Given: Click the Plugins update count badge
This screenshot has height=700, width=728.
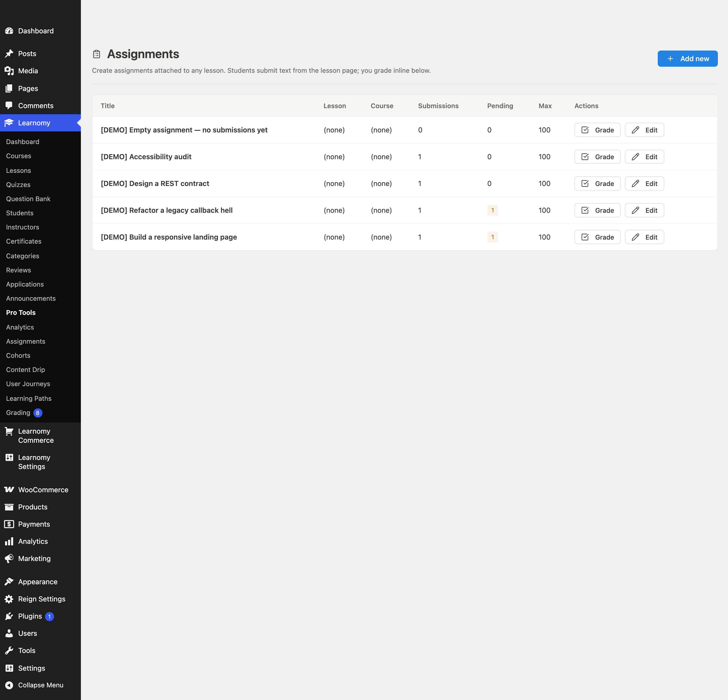Looking at the screenshot, I should coord(49,616).
